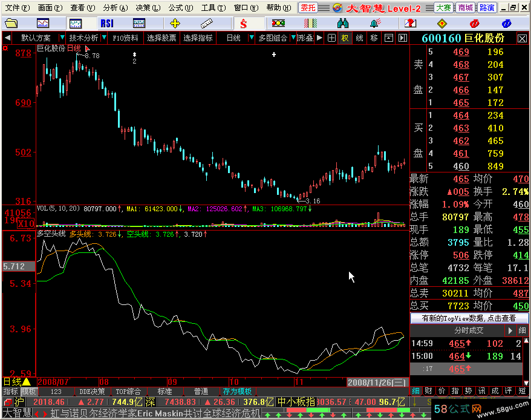Expand the 默认方案 dropdown arrow

tap(62, 38)
